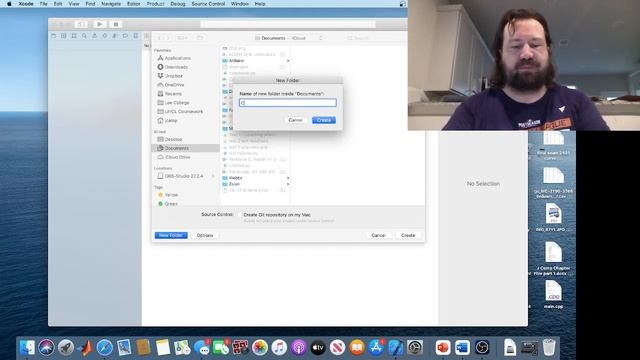640x360 pixels.
Task: Click the Xcode Run (play) button
Action: point(100,24)
